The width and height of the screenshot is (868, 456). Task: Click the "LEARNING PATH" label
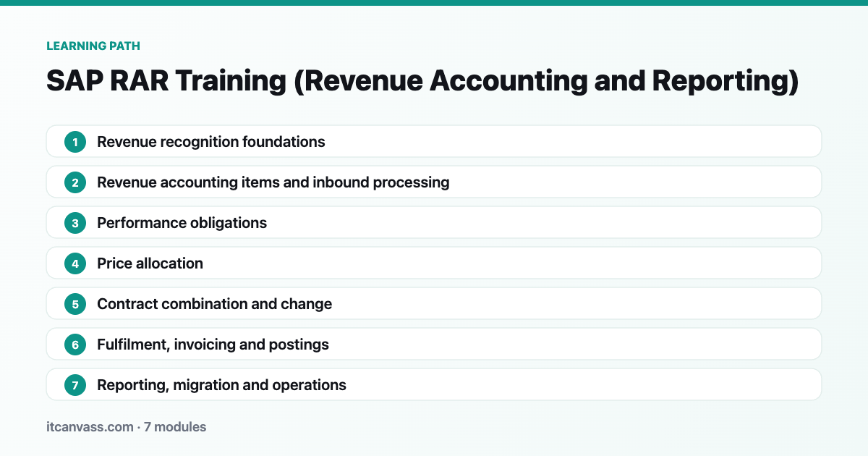click(93, 46)
